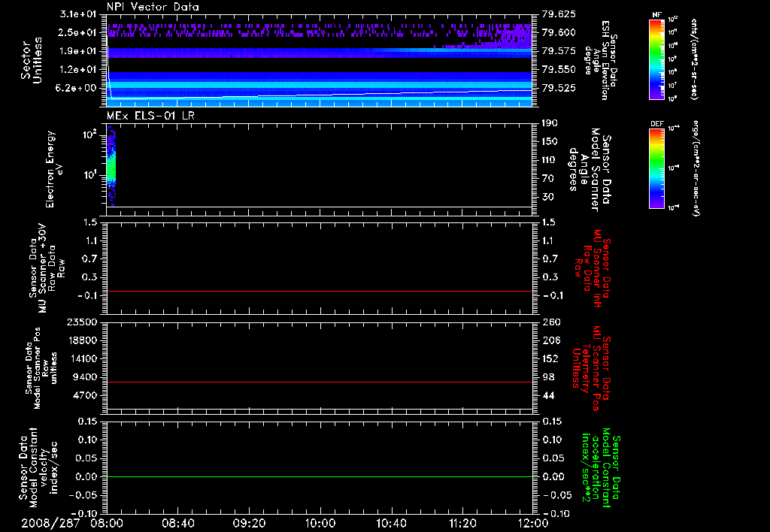Click the DEF color bar
This screenshot has width=770, height=532.
656,168
